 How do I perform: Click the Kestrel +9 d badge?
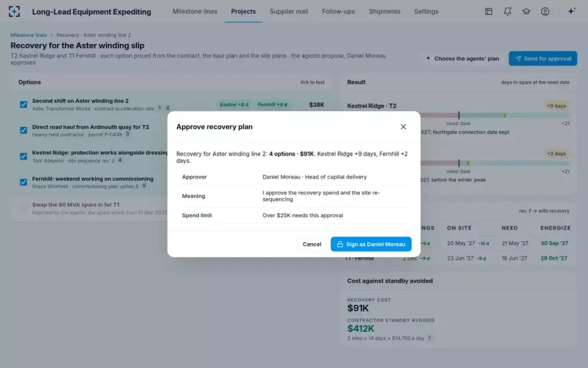[x=234, y=105]
